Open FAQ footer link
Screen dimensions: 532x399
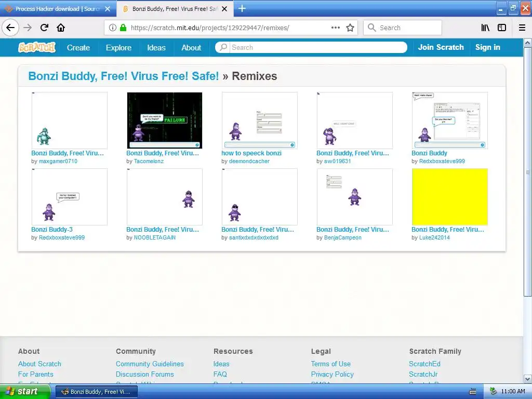coord(220,374)
